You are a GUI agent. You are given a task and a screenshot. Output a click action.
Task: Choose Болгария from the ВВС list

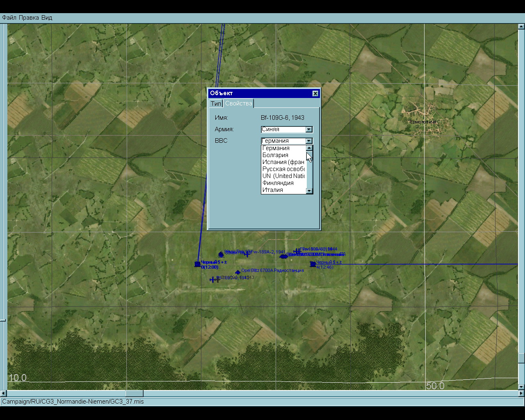[x=283, y=155]
